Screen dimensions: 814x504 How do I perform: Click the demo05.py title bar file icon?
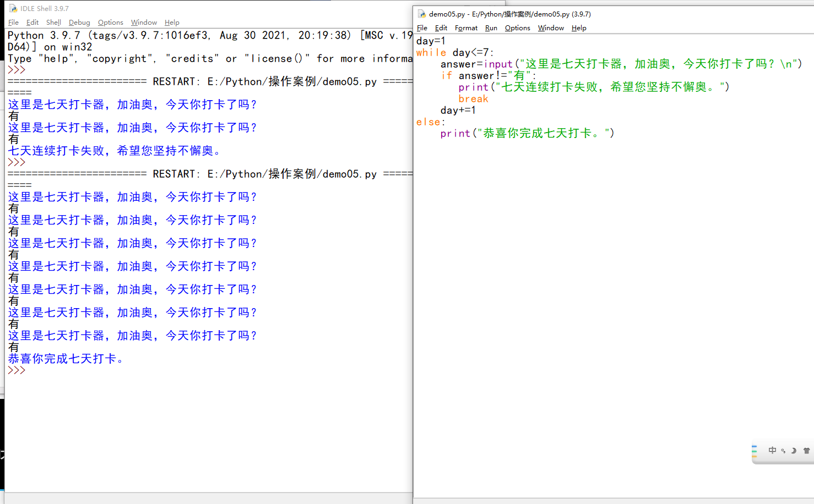coord(421,14)
